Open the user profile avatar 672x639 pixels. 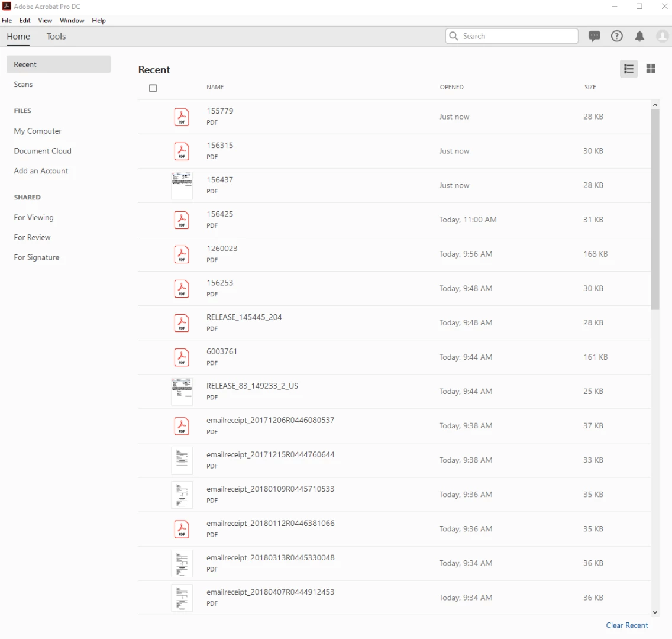(662, 37)
